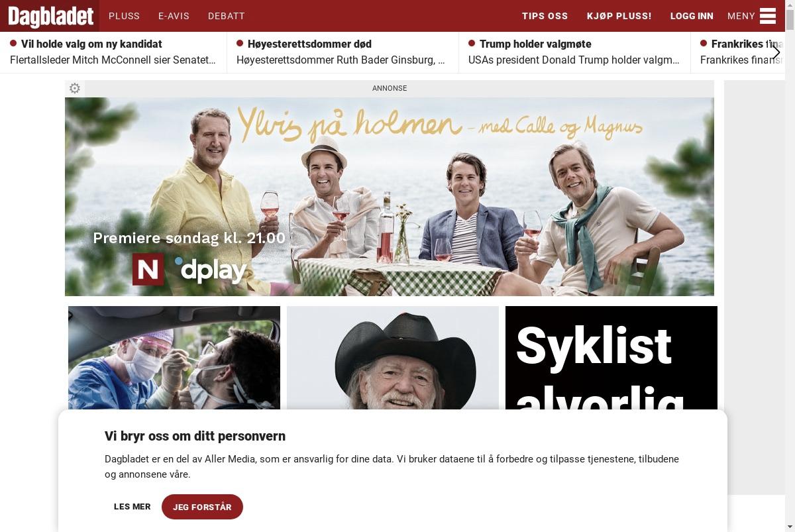Click red bullet beside Trump holder valgmøte
The width and height of the screenshot is (795, 532).
[x=472, y=43]
